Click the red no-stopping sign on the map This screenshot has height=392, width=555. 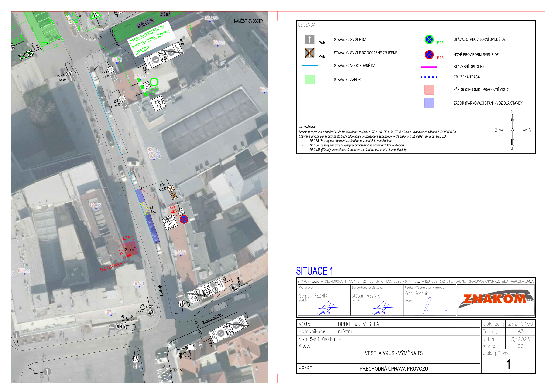[x=184, y=219]
